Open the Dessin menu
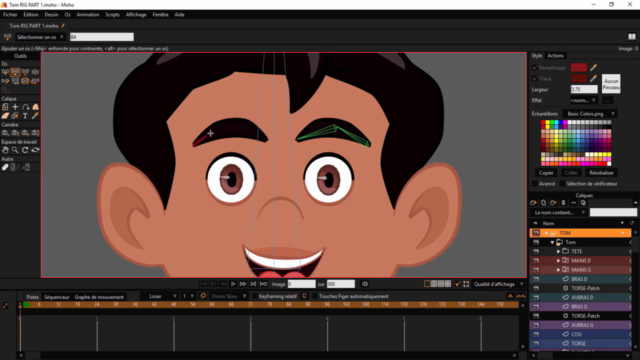The height and width of the screenshot is (360, 640). (51, 15)
